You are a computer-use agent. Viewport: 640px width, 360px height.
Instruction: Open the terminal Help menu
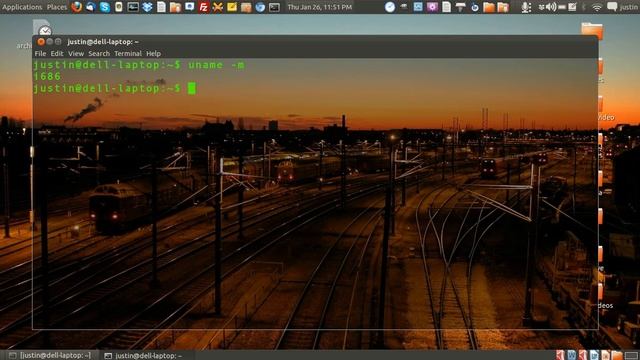point(153,53)
